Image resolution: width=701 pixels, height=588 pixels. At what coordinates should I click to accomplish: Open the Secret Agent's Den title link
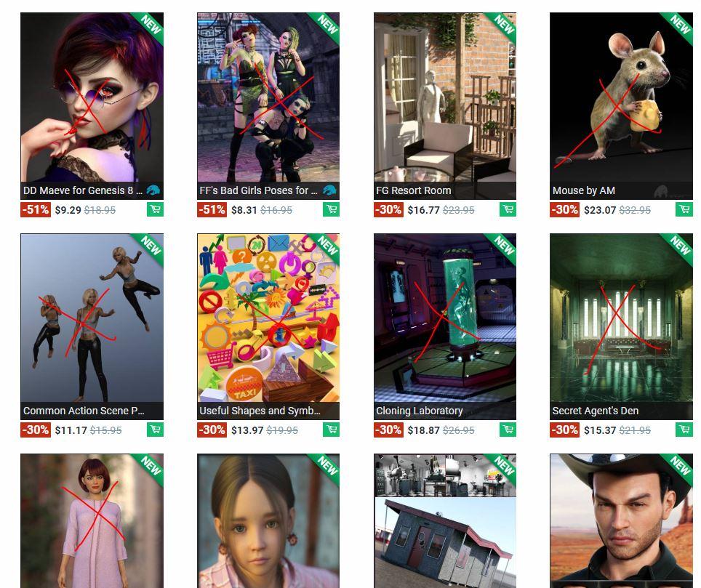click(x=595, y=411)
